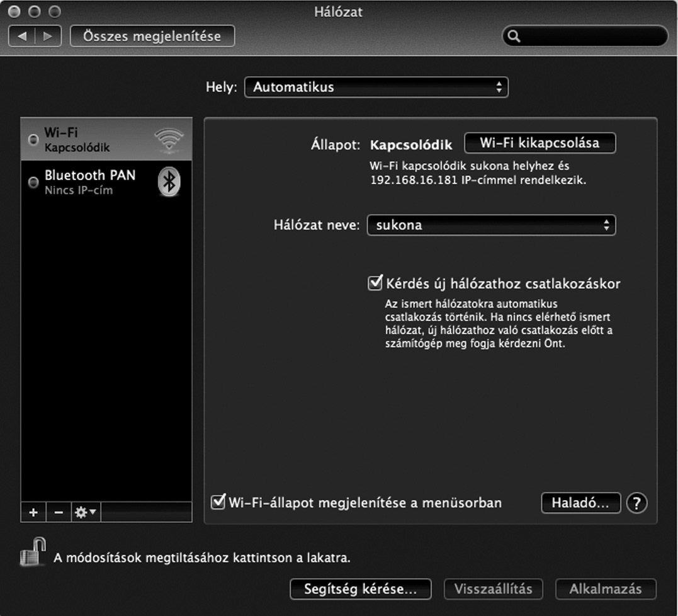Click the forward navigation arrow
Screen dimensions: 678x616
coord(48,36)
